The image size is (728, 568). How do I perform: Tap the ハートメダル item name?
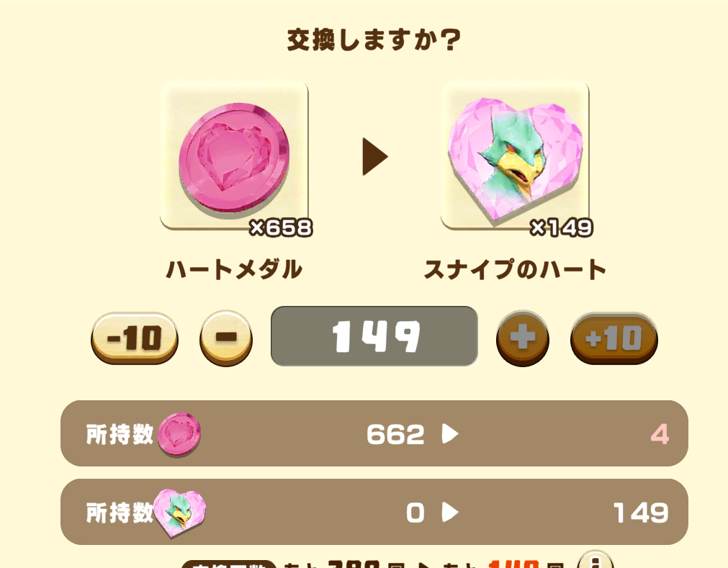(x=234, y=270)
